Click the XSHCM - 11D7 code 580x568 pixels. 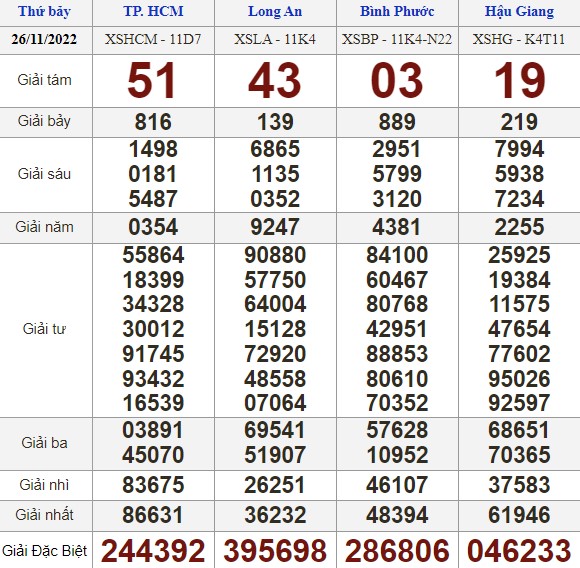(x=153, y=39)
